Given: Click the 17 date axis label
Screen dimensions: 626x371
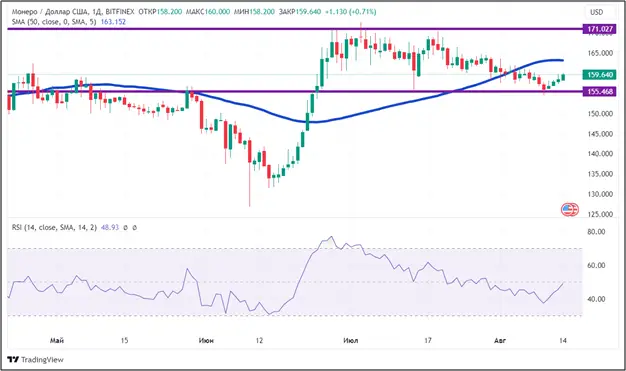Looking at the screenshot, I should pyautogui.click(x=428, y=341).
